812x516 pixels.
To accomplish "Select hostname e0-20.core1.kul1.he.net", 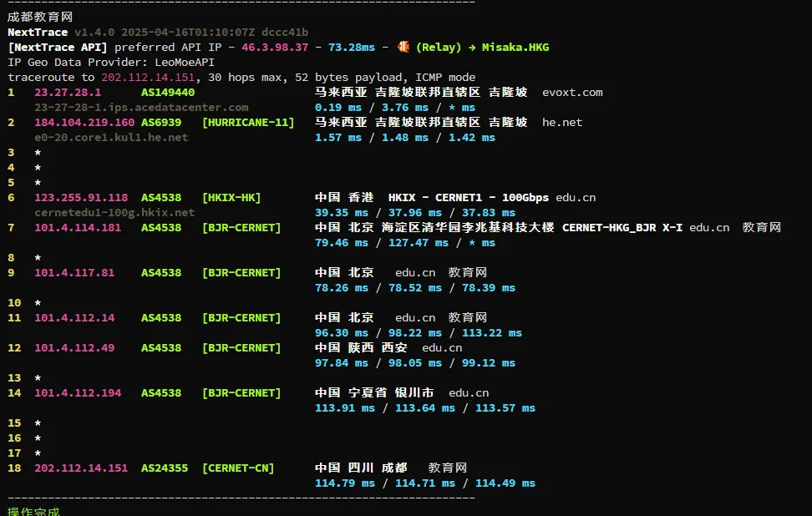I will point(111,137).
